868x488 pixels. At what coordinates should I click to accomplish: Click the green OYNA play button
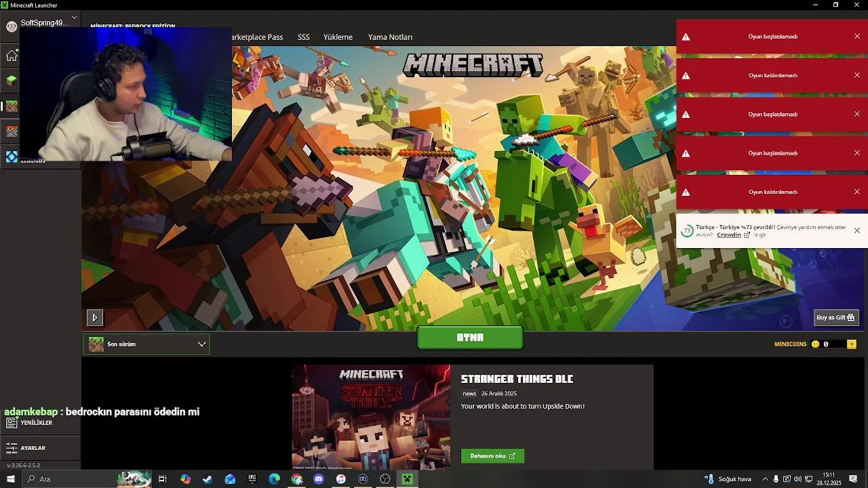coord(470,338)
